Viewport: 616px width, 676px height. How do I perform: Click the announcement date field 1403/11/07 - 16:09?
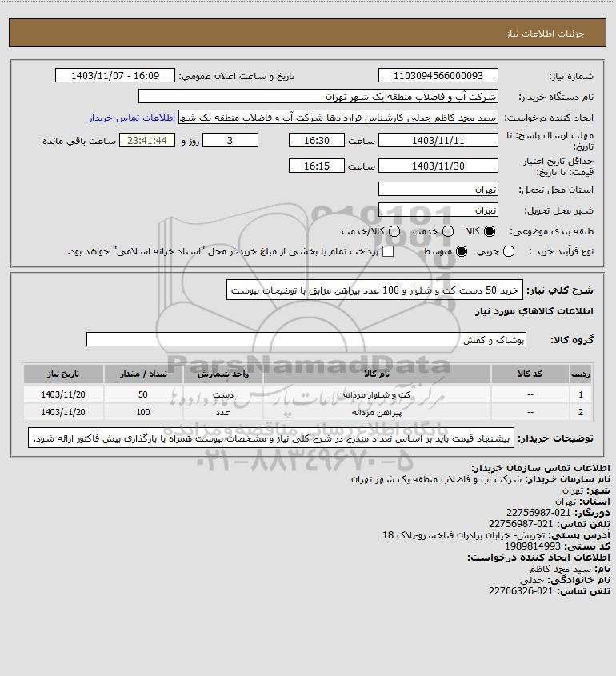pos(115,75)
